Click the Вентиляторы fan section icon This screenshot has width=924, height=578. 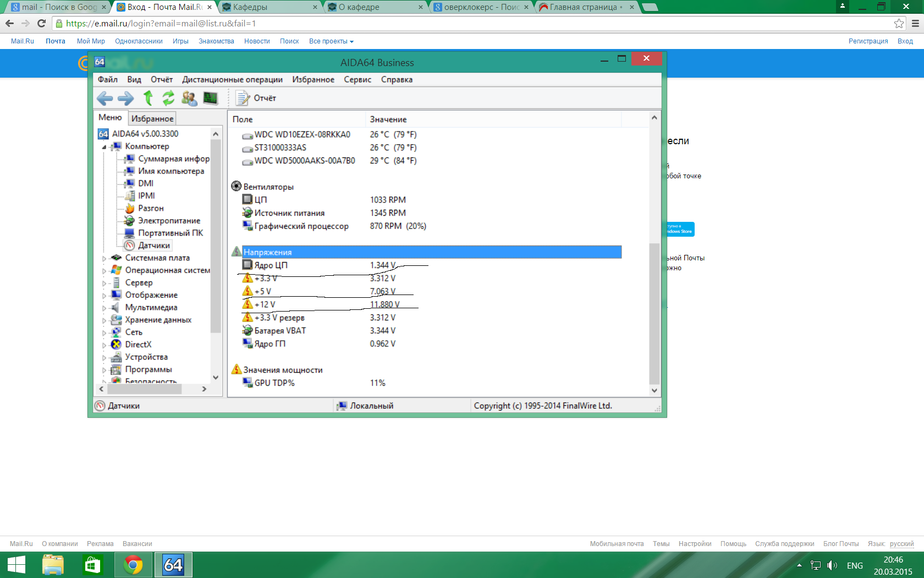237,186
